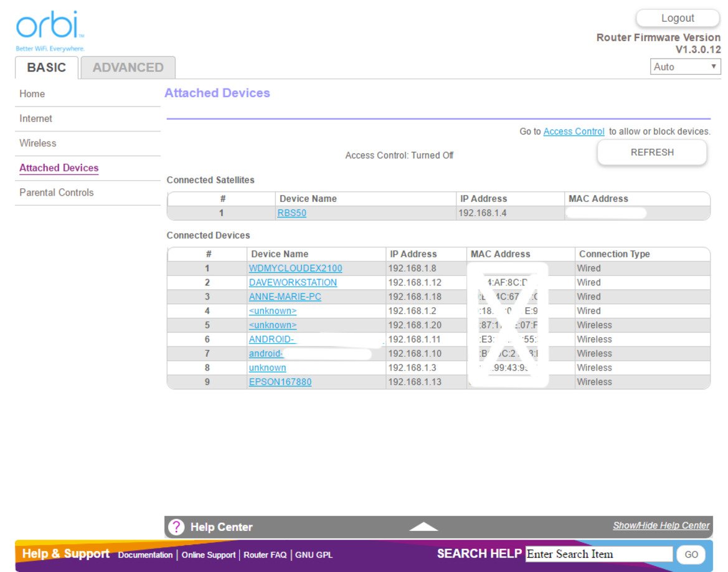Viewport: 728px width, 572px height.
Task: Open the <unknown> device at 192.168.1.2
Action: coord(273,311)
